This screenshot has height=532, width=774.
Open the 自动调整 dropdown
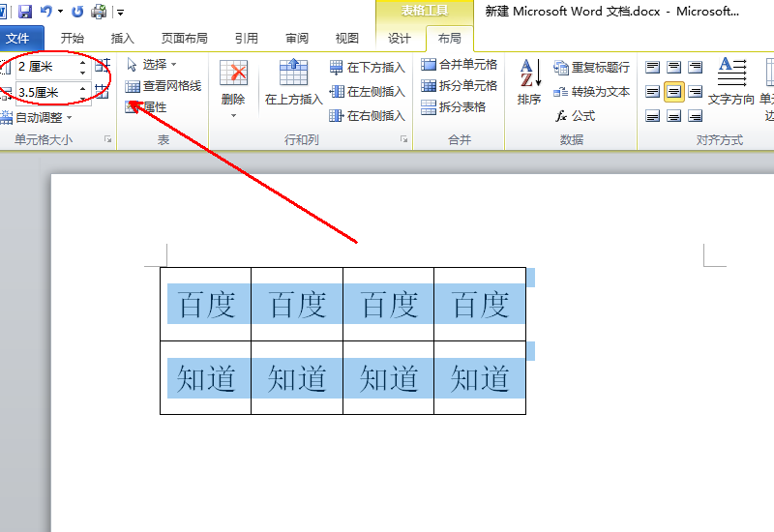click(x=37, y=117)
